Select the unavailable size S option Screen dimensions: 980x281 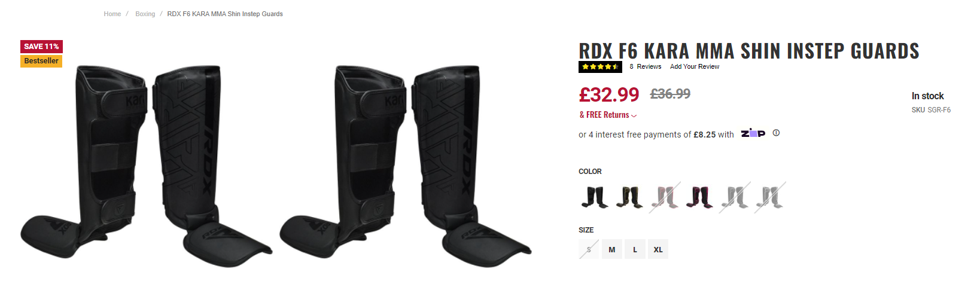[589, 249]
